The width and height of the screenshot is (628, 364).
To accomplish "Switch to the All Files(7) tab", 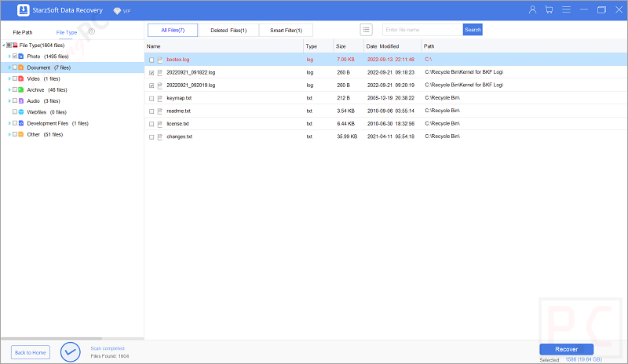I will point(173,30).
